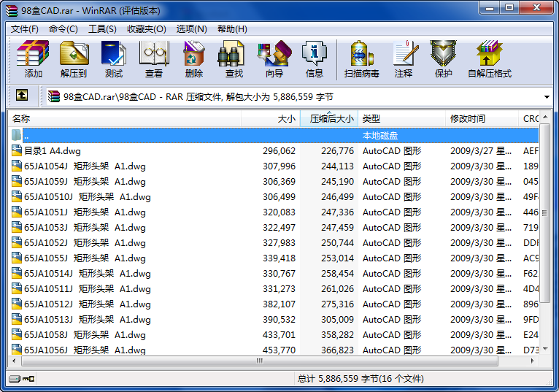Image resolution: width=559 pixels, height=392 pixels.
Task: Click the dwg icon for 65JA1051J
Action: (16, 212)
